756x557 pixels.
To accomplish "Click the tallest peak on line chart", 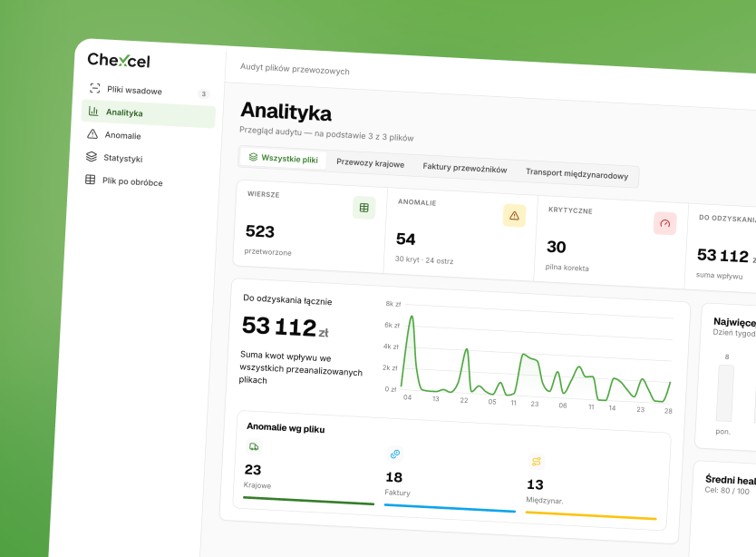I will click(412, 317).
